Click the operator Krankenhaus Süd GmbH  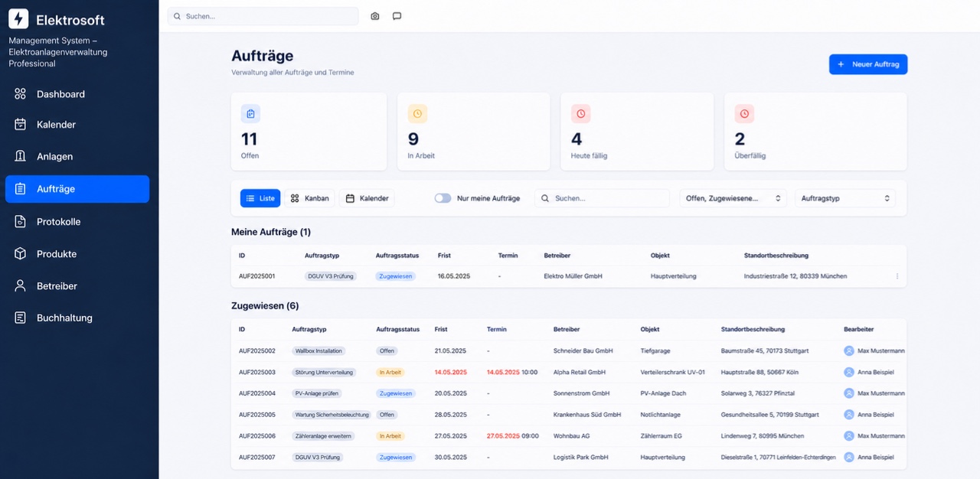click(x=587, y=415)
